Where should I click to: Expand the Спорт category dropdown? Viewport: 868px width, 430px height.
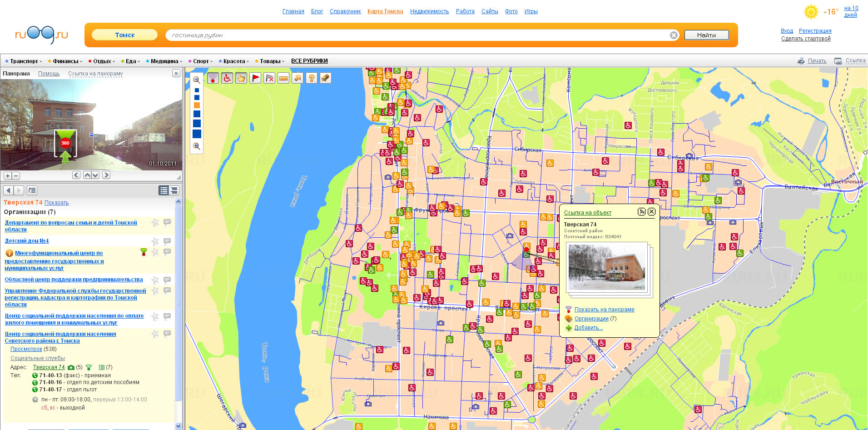coord(200,61)
